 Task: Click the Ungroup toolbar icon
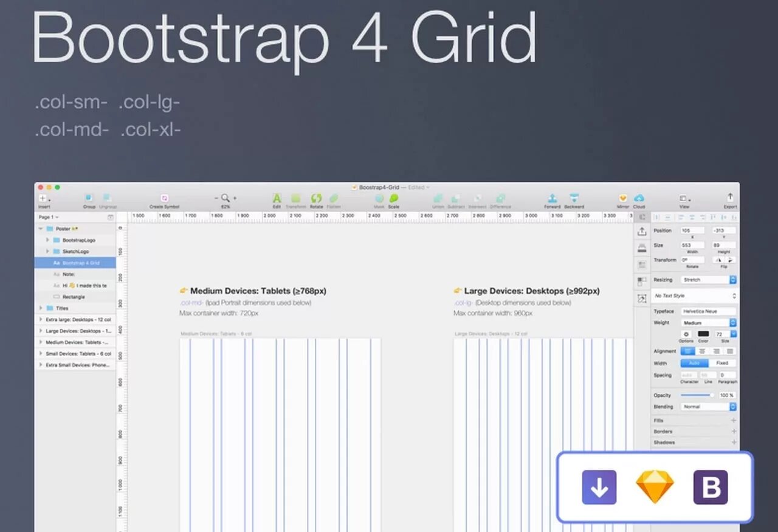pos(107,198)
